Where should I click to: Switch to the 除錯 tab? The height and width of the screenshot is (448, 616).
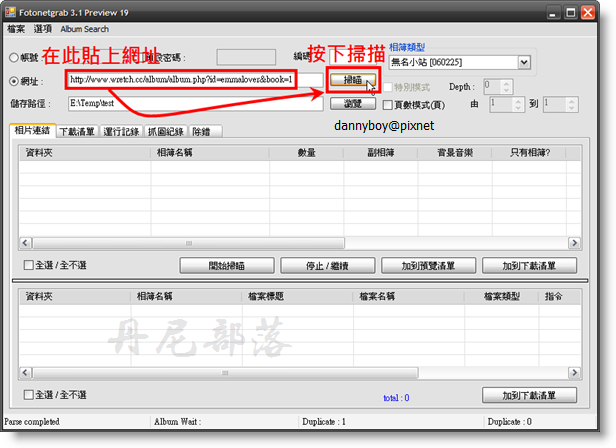205,132
